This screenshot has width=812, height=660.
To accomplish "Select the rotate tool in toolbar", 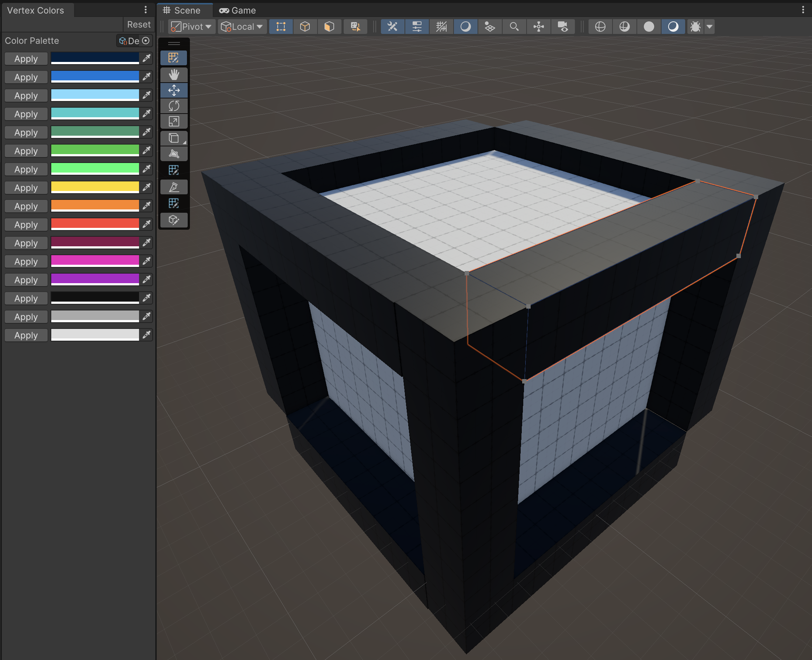I will [174, 106].
